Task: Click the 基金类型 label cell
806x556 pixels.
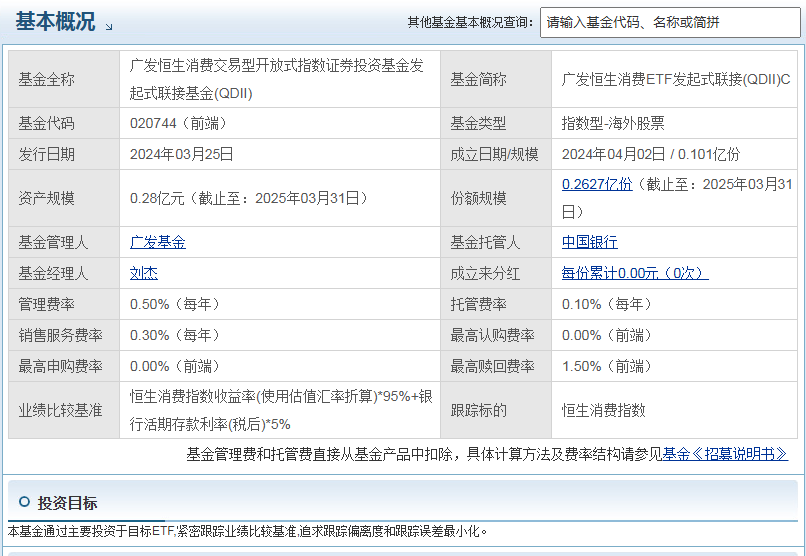Action: [x=496, y=123]
